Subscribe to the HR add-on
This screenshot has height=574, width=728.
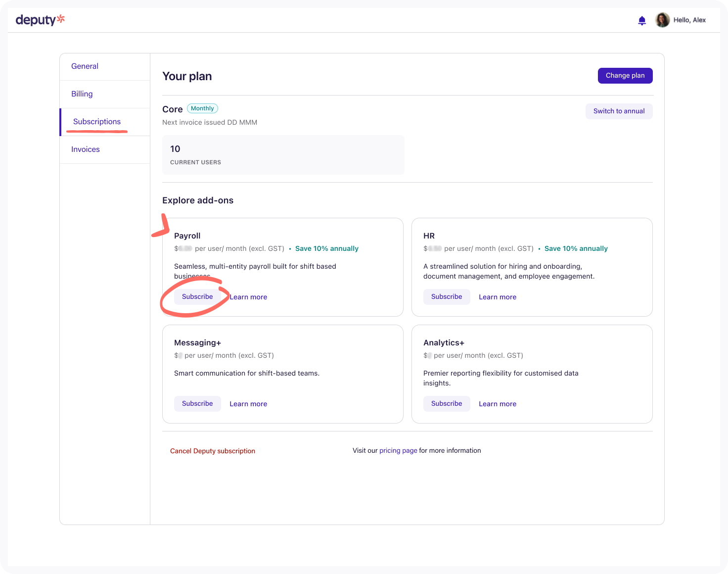point(447,297)
